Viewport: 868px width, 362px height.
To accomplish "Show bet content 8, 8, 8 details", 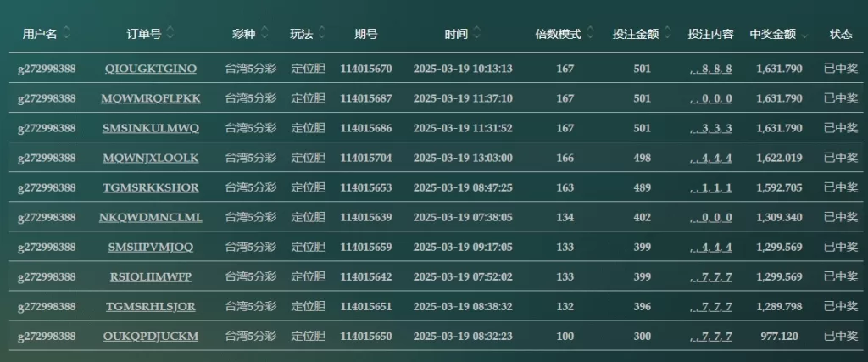I will pos(711,70).
